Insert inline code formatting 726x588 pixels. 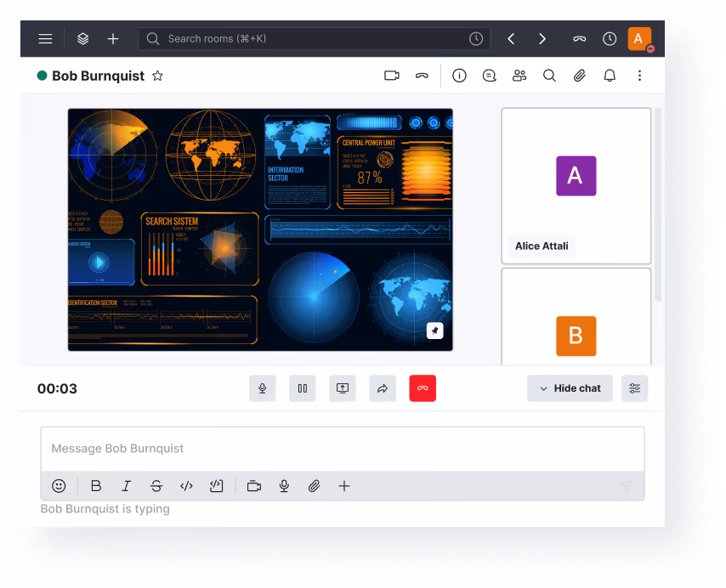[186, 486]
